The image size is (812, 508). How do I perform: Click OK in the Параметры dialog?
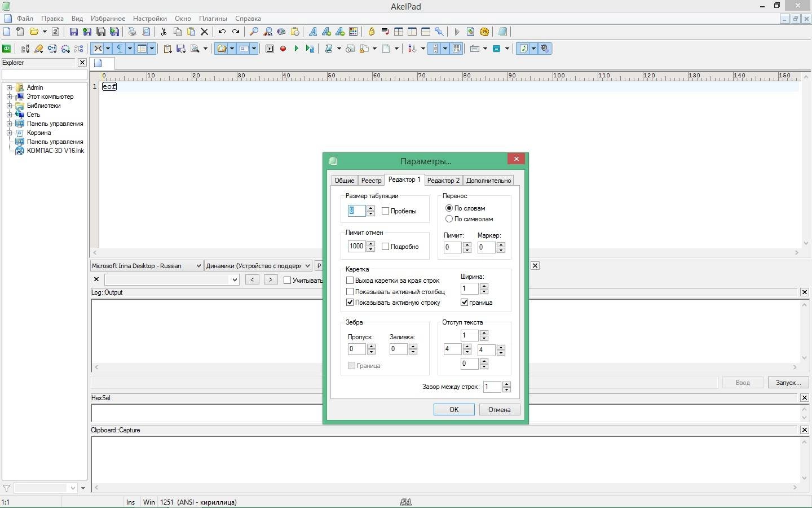[454, 410]
